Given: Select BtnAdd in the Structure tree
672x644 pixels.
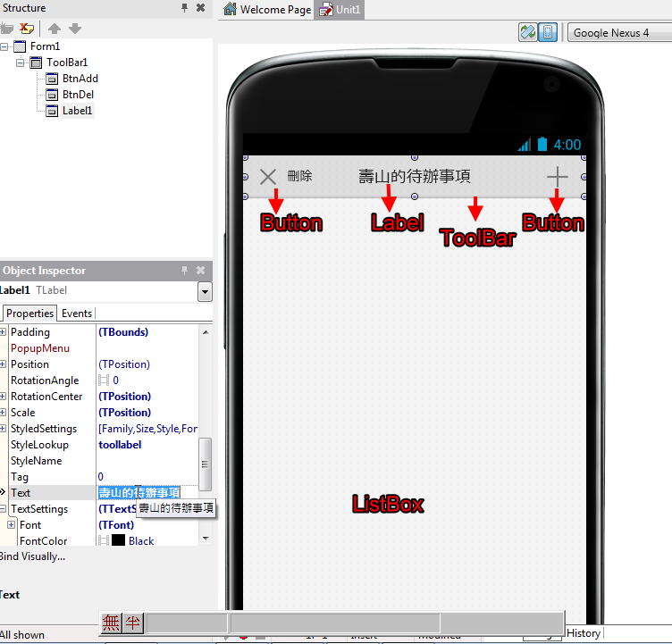Looking at the screenshot, I should (80, 79).
